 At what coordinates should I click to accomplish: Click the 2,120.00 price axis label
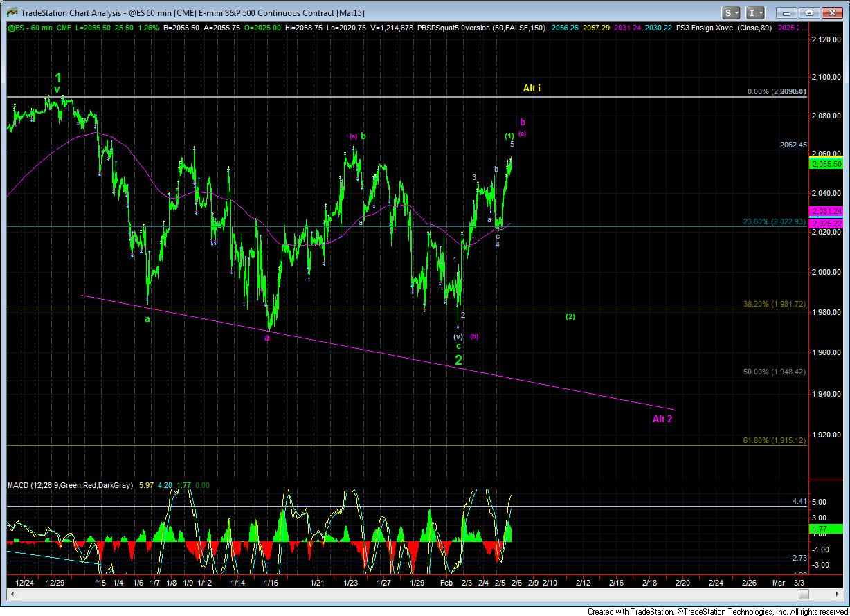point(825,40)
